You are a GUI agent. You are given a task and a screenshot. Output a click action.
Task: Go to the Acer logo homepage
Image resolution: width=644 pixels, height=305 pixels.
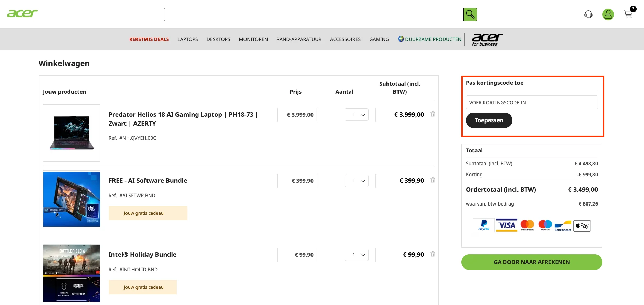coord(22,13)
